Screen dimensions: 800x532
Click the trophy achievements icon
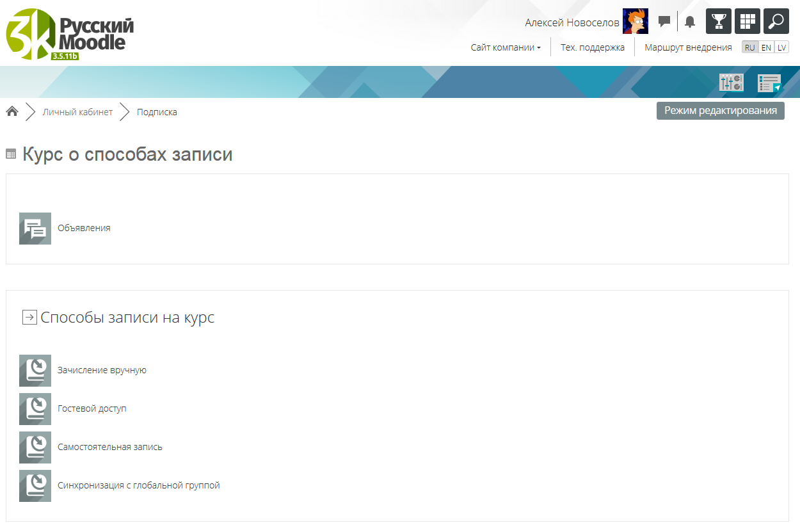click(x=719, y=21)
